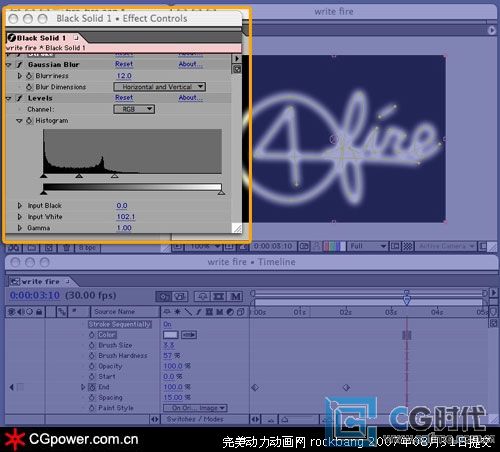Open the Paint Style dropdown
500x452 pixels.
click(x=195, y=408)
